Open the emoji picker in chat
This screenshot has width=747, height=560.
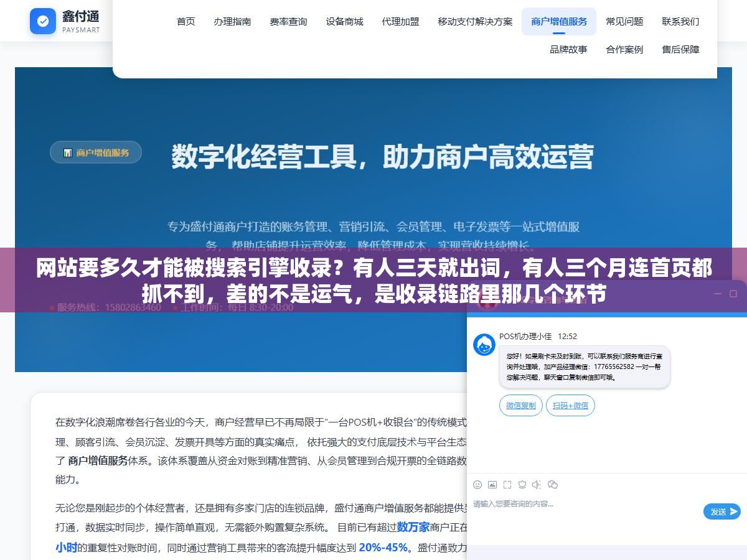(x=477, y=485)
